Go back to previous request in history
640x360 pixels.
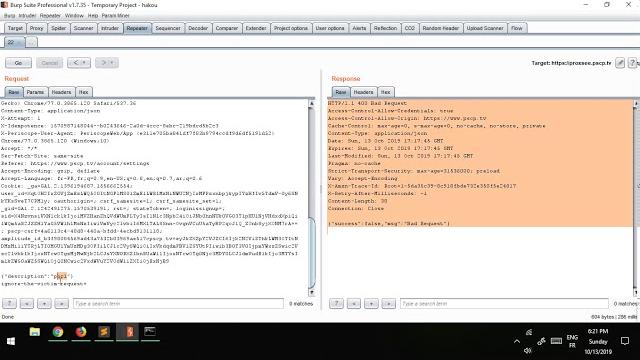(79, 63)
